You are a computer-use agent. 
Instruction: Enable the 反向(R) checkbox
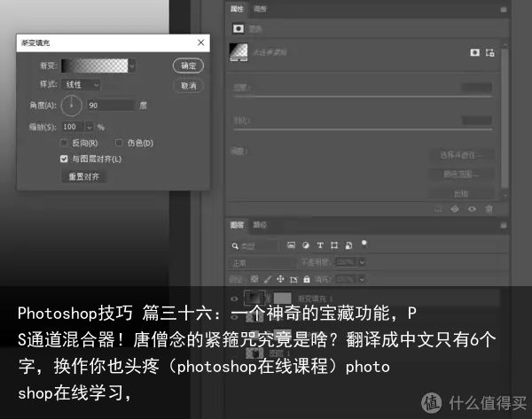coord(64,143)
